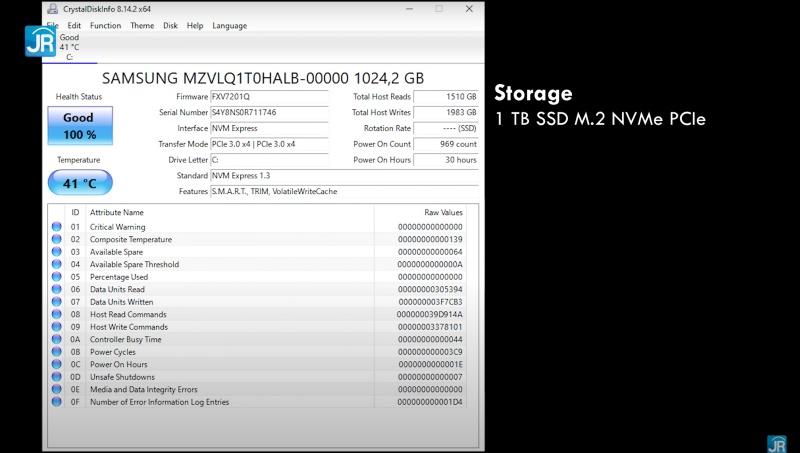Click the blue status icon for Critical Warning
Screen dimensions: 800x453
pos(56,227)
